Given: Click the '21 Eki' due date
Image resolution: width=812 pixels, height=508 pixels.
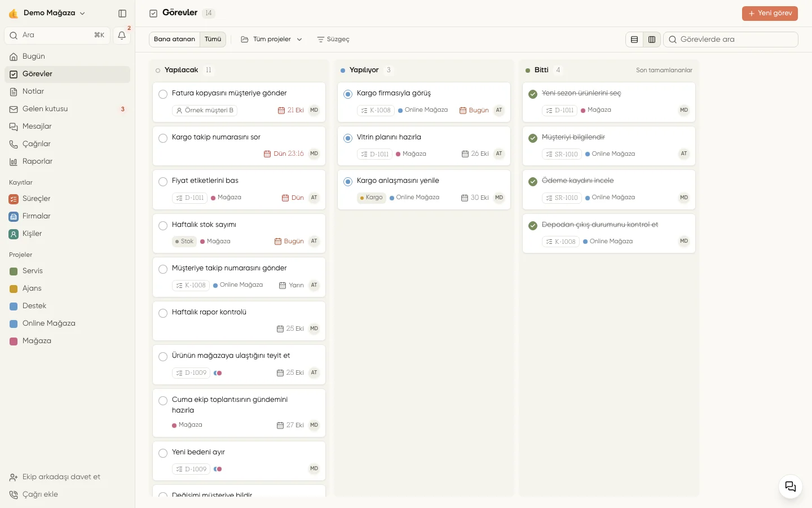Looking at the screenshot, I should pyautogui.click(x=291, y=111).
